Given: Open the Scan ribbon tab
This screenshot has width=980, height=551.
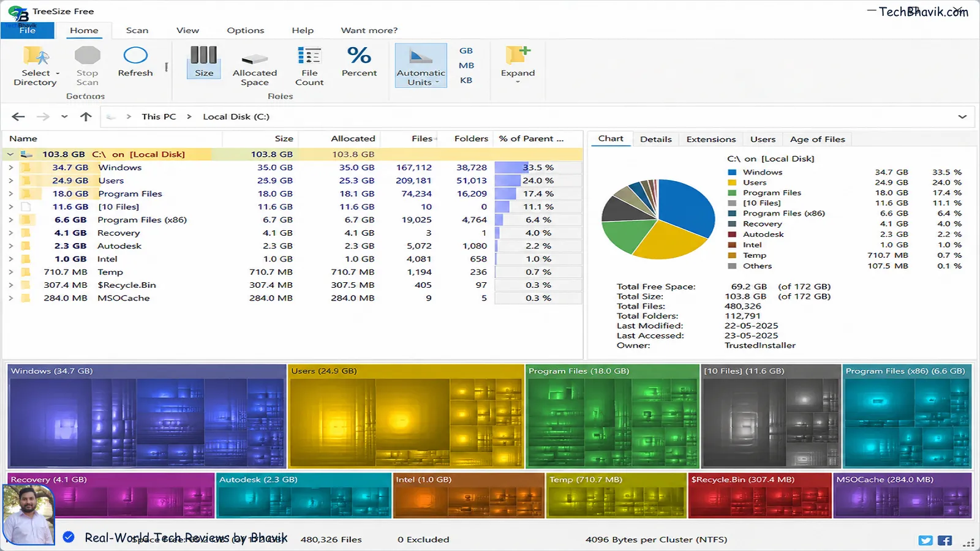Looking at the screenshot, I should click(137, 30).
